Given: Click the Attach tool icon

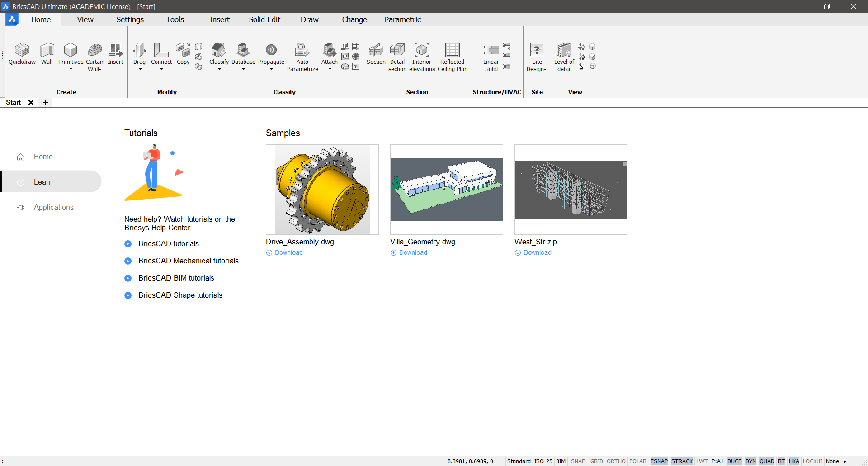Looking at the screenshot, I should (x=330, y=50).
